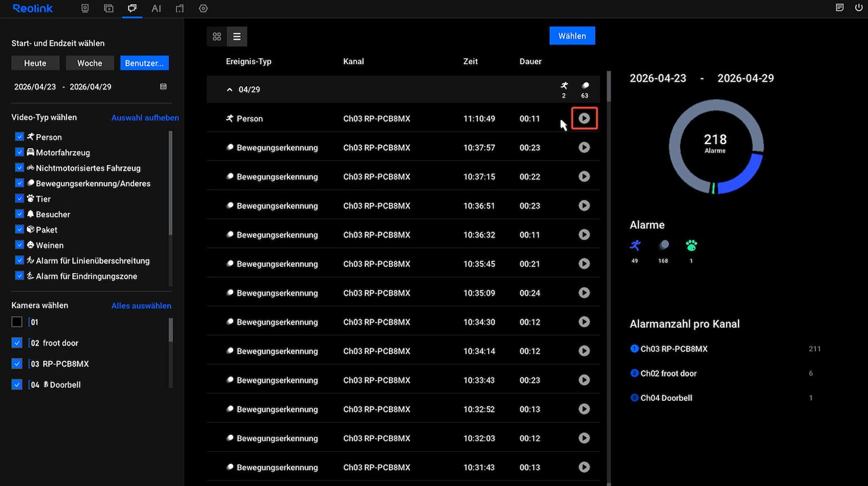Click the Ereignis-Typ column header
This screenshot has width=868, height=486.
(x=249, y=61)
